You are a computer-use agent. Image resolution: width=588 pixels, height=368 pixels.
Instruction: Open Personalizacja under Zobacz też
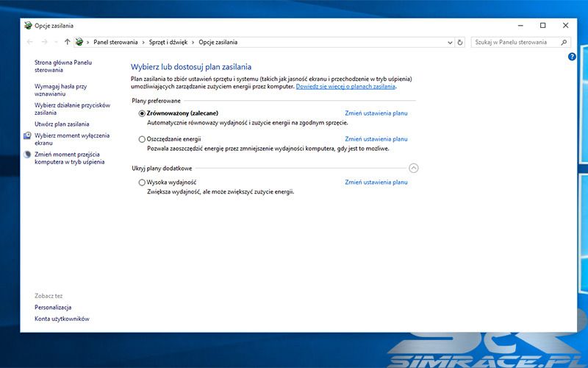(x=53, y=307)
